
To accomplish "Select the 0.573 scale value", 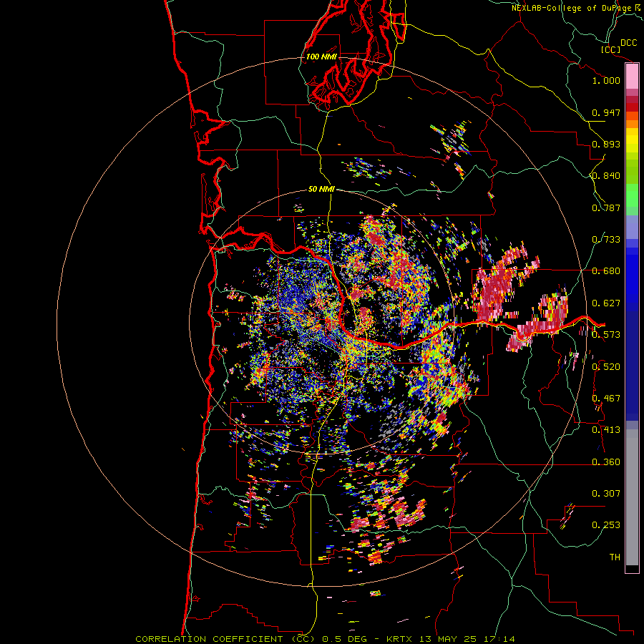I will tap(606, 335).
